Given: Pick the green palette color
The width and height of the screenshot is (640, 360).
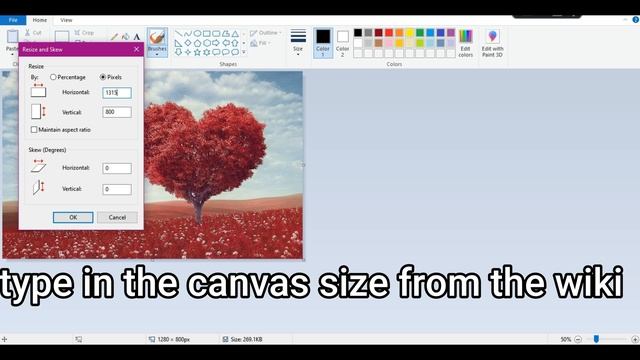Looking at the screenshot, I should coord(420,33).
